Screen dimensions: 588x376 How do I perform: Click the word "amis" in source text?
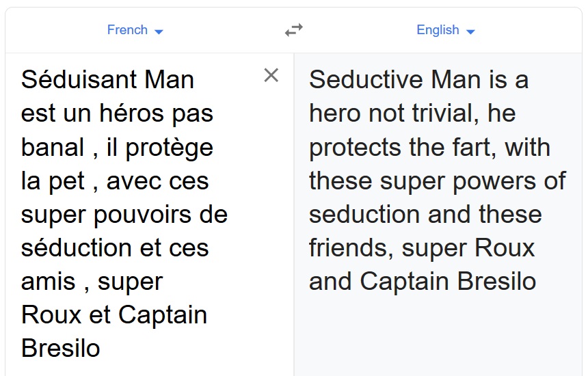click(x=49, y=281)
